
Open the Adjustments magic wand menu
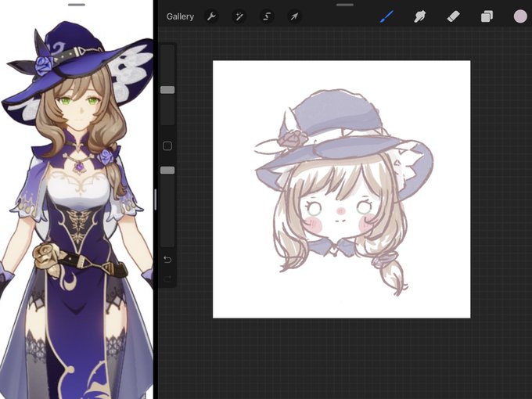[x=239, y=16]
